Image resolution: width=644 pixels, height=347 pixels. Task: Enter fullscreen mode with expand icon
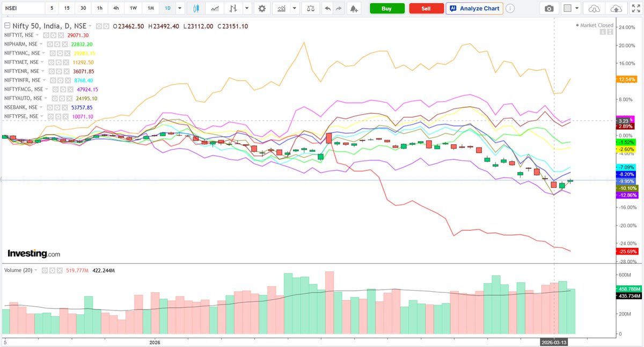635,9
